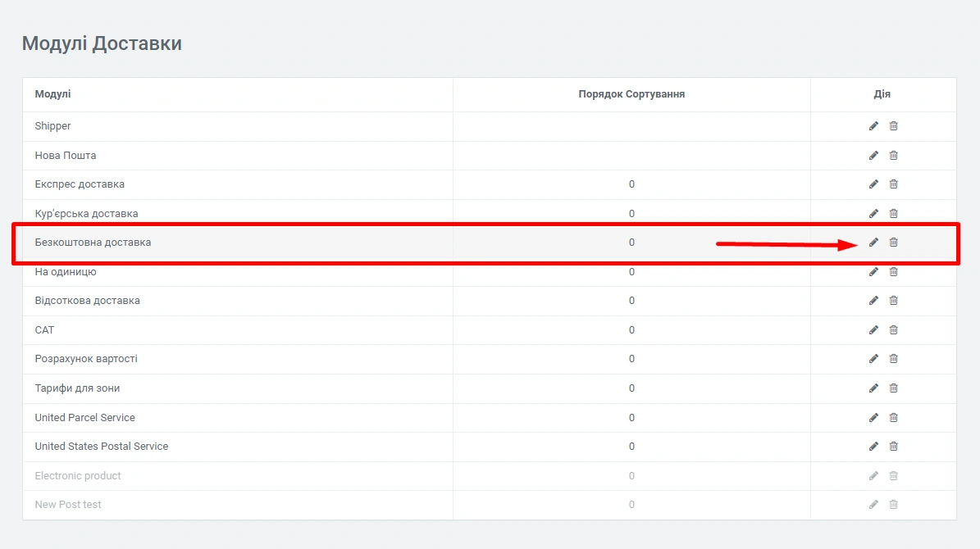Edit the САТ shipping module
Image resolution: width=980 pixels, height=549 pixels.
[873, 330]
